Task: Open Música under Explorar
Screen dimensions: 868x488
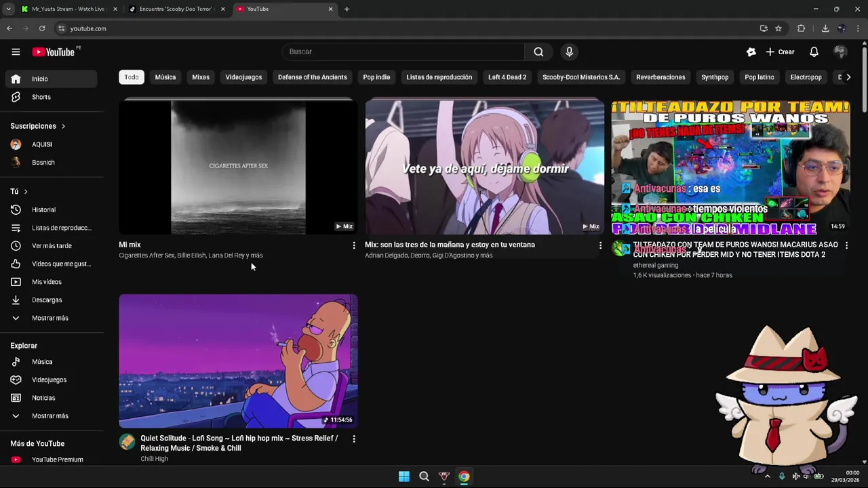Action: pos(51,362)
